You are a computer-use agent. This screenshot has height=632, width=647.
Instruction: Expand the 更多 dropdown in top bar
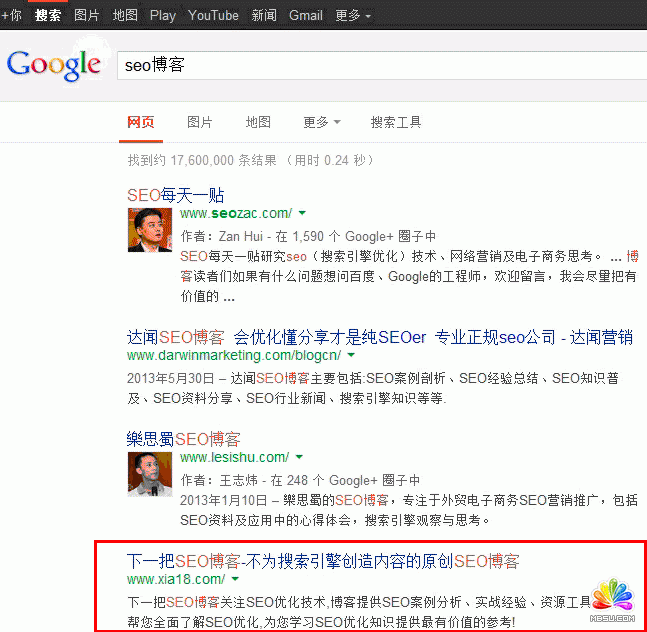pos(353,16)
